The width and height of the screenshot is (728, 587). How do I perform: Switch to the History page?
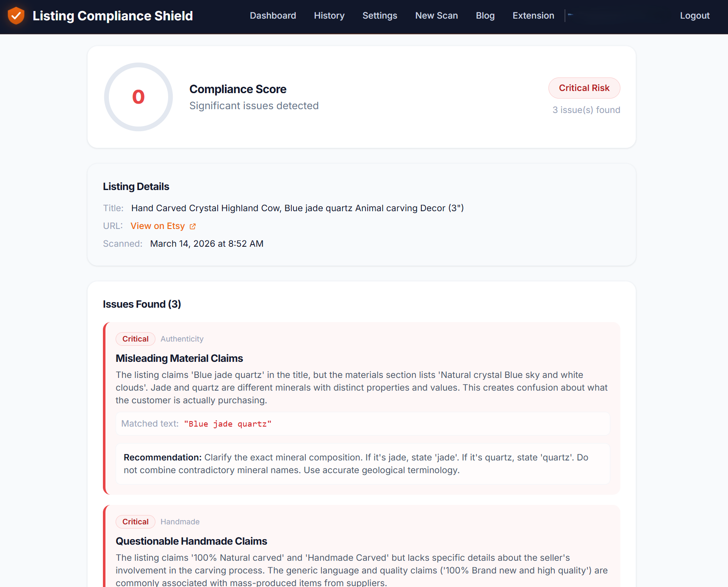click(329, 16)
